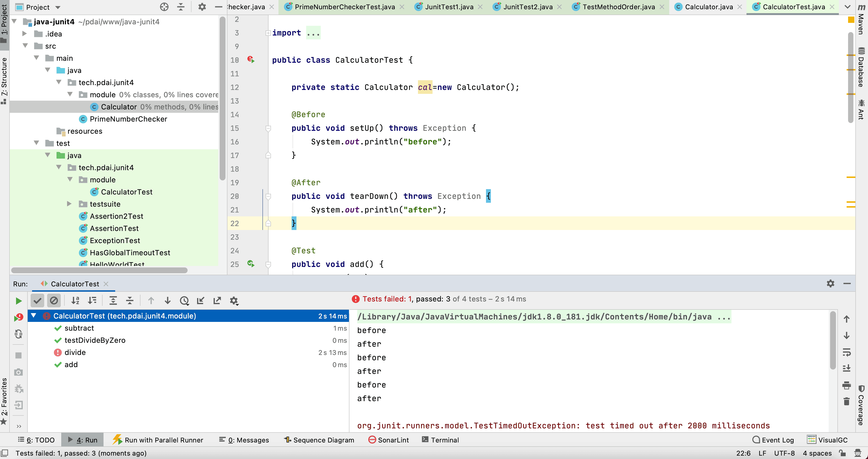The width and height of the screenshot is (868, 459).
Task: Click run gutter icon beside add method
Action: tap(251, 264)
